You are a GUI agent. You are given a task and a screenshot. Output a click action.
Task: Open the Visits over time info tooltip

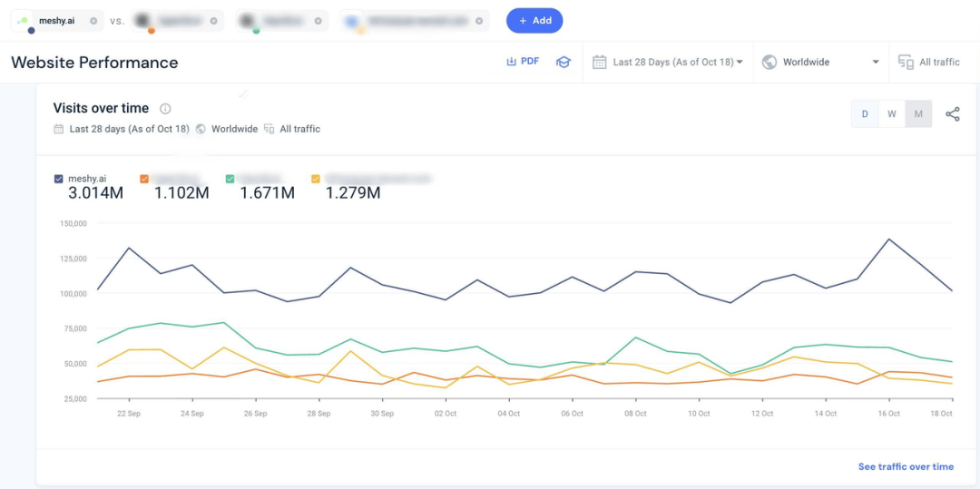165,109
